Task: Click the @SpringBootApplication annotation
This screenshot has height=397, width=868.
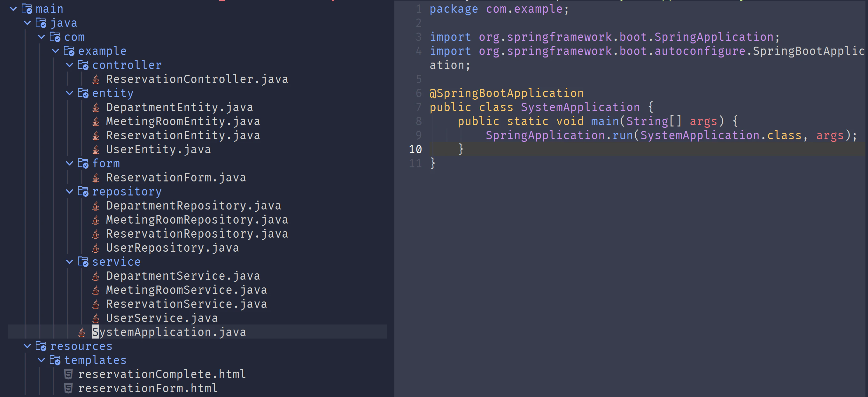Action: pos(507,93)
